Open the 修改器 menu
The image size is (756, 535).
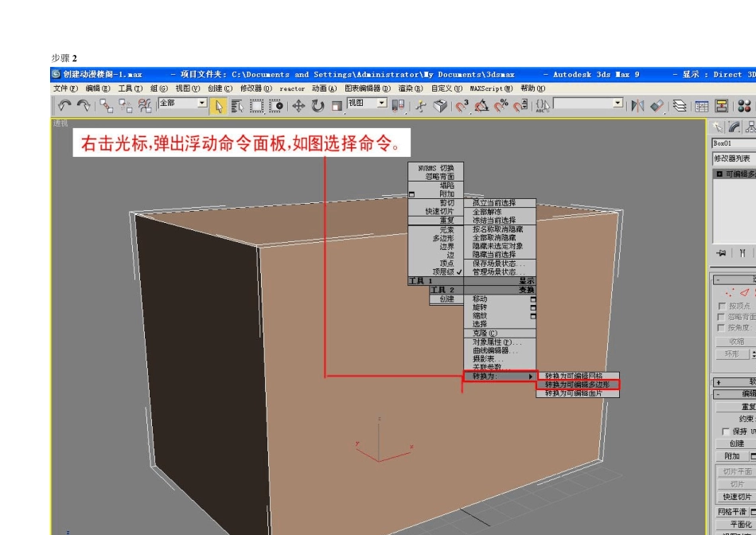[x=256, y=88]
